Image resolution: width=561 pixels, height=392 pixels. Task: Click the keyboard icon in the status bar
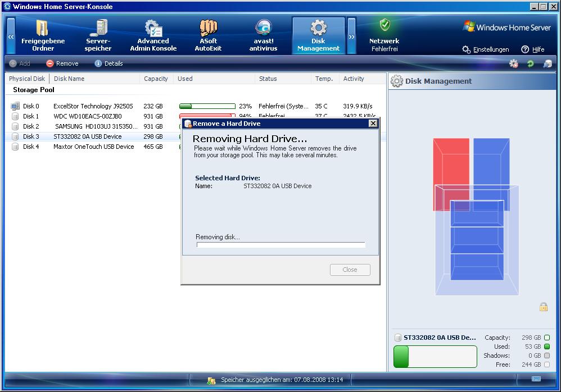tap(536, 379)
